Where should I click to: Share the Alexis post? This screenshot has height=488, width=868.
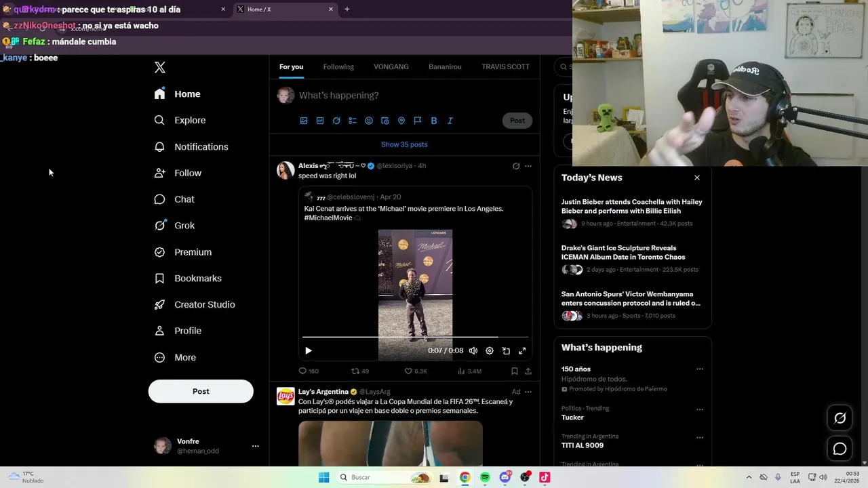[528, 371]
